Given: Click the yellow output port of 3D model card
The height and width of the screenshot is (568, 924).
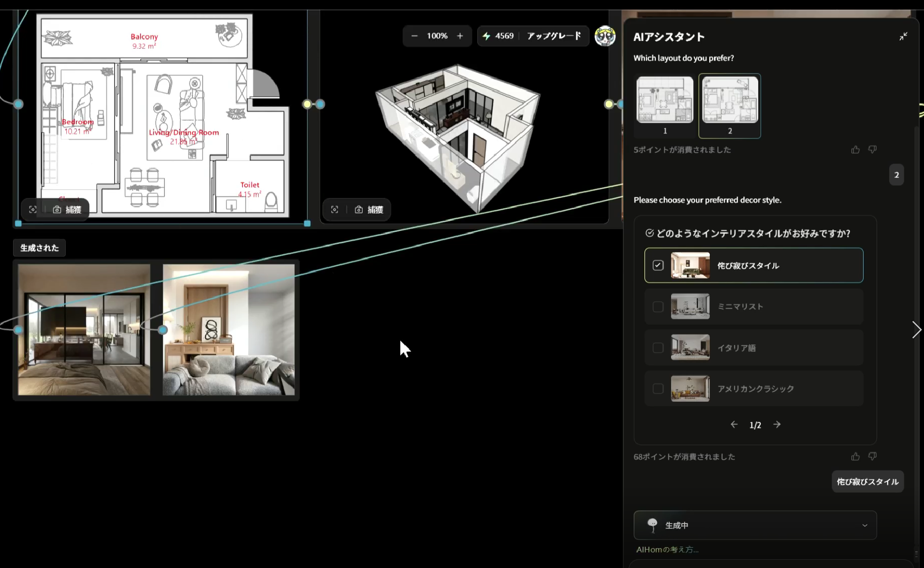Looking at the screenshot, I should [609, 104].
